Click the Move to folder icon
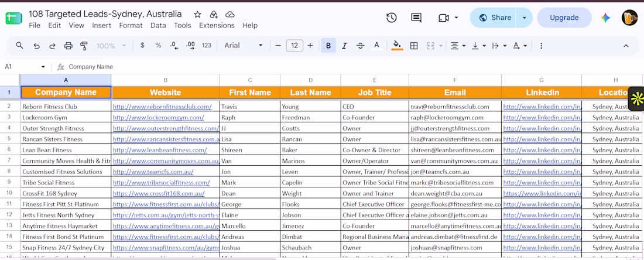Viewport: 644px width, 260px height. tap(214, 15)
